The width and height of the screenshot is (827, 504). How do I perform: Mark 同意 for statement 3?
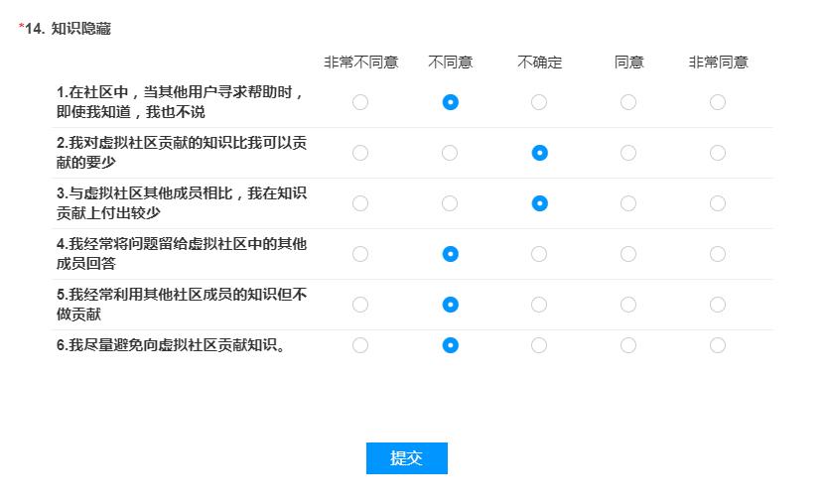click(628, 203)
